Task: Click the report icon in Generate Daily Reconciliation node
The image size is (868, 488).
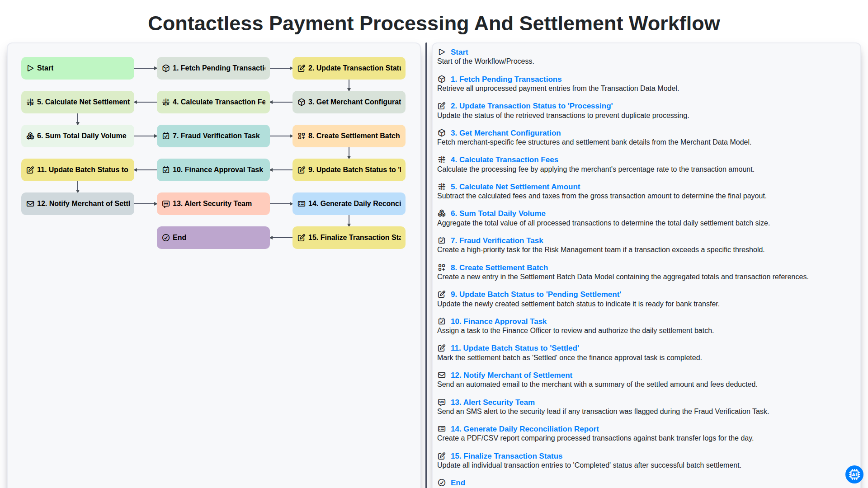Action: tap(302, 204)
